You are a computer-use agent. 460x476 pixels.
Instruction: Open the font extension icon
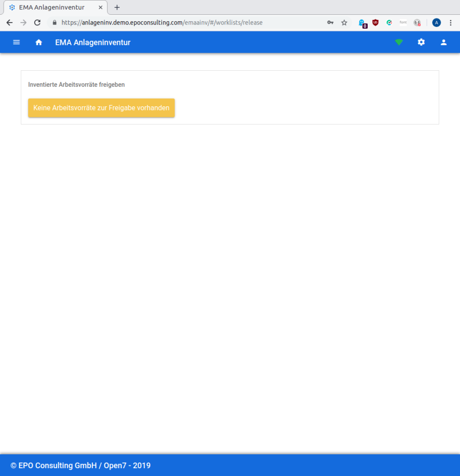403,22
